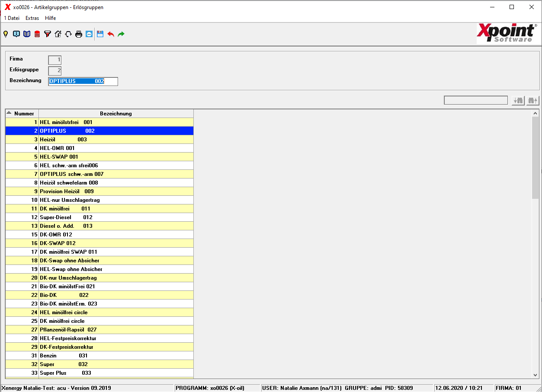Click the Firma field
The height and width of the screenshot is (392, 542).
click(x=55, y=60)
